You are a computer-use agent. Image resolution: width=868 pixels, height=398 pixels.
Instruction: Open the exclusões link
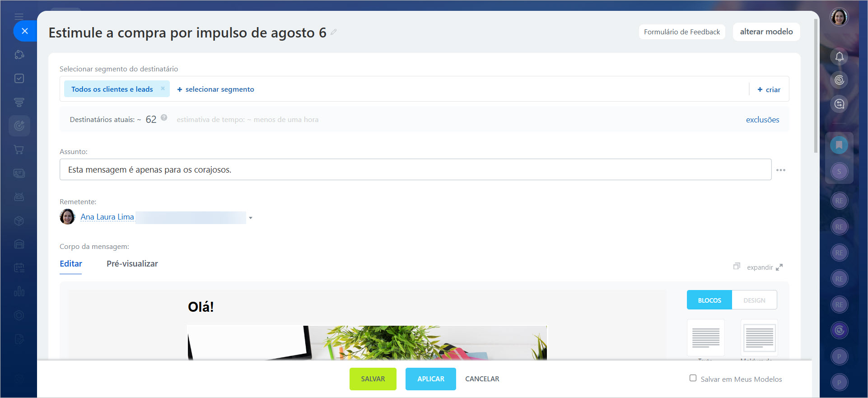[762, 120]
